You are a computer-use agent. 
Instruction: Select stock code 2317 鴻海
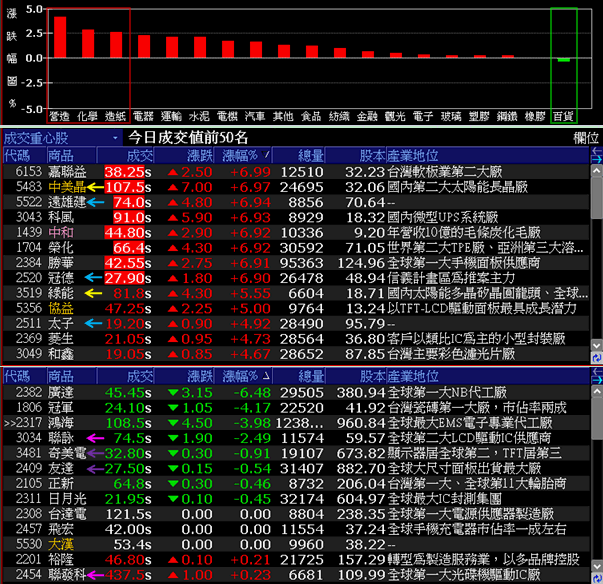point(29,423)
